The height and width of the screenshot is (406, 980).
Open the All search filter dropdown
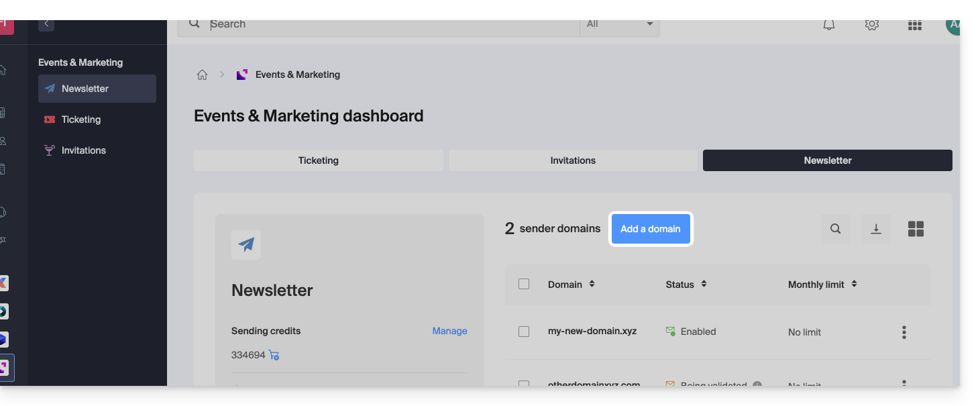[x=619, y=24]
